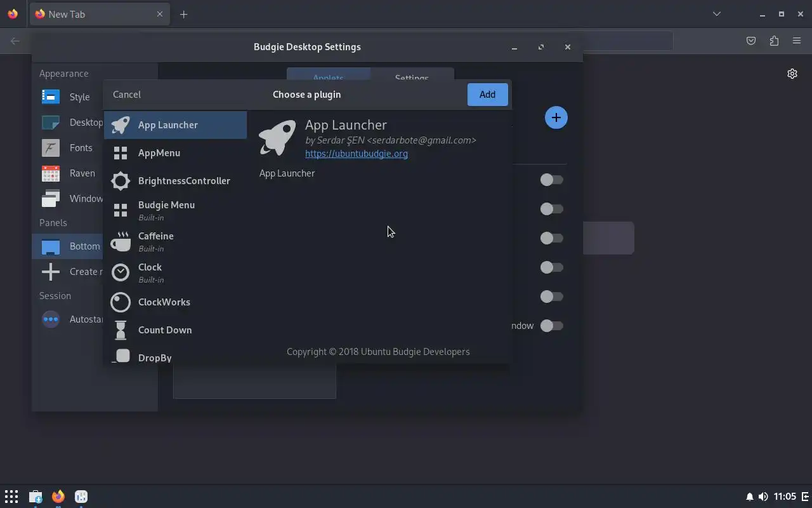The width and height of the screenshot is (812, 508).
Task: Open the software store icon in taskbar
Action: tap(36, 497)
